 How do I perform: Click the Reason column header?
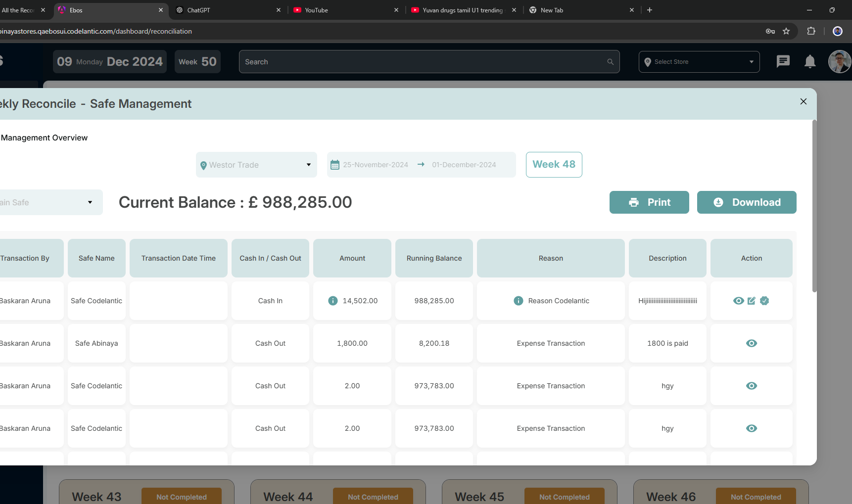[551, 258]
